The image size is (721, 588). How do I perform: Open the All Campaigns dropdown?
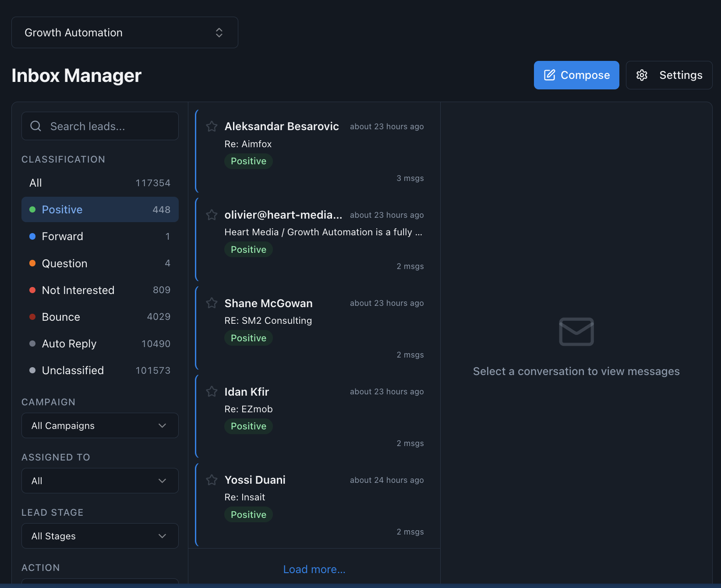[99, 425]
